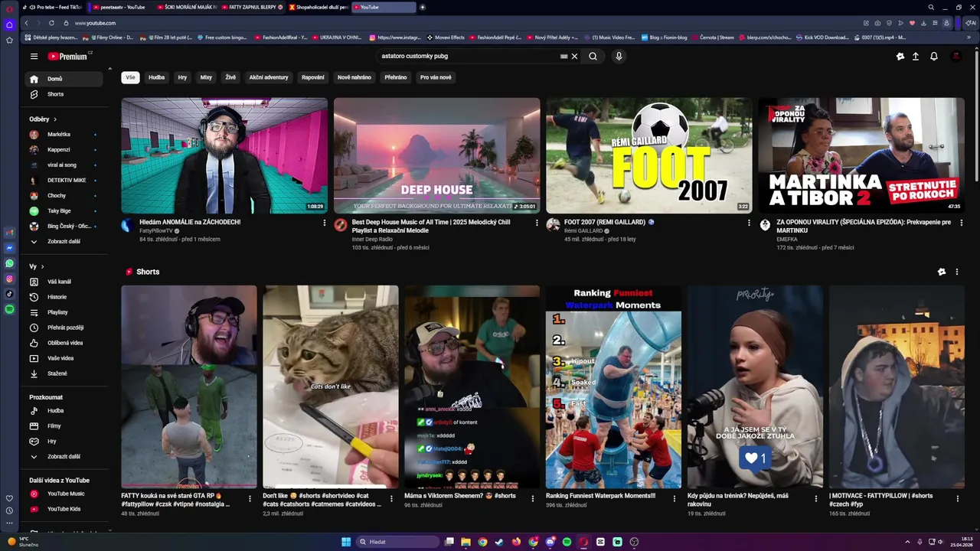
Task: Open Vaše videa in the sidebar
Action: (64, 358)
